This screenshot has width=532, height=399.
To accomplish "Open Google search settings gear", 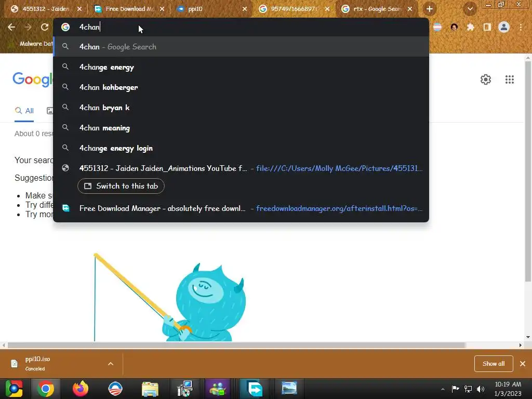I will [x=486, y=79].
